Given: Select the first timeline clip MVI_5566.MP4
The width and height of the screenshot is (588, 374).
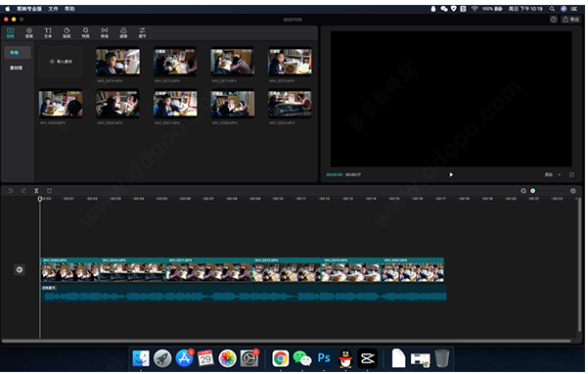Looking at the screenshot, I should pos(69,269).
